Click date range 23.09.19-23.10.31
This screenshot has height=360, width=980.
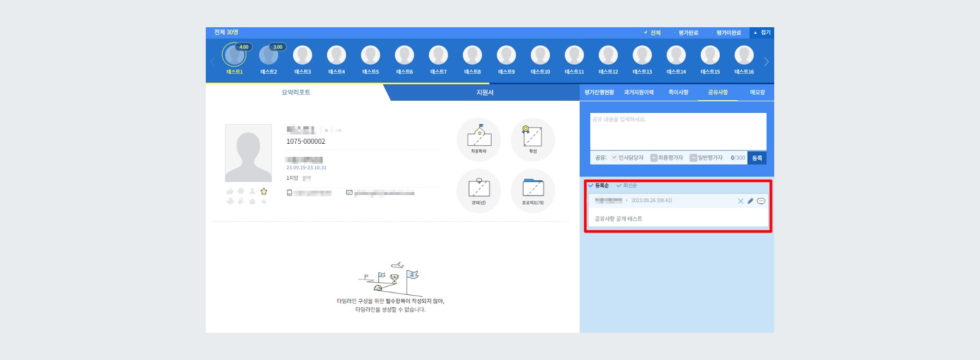point(307,168)
